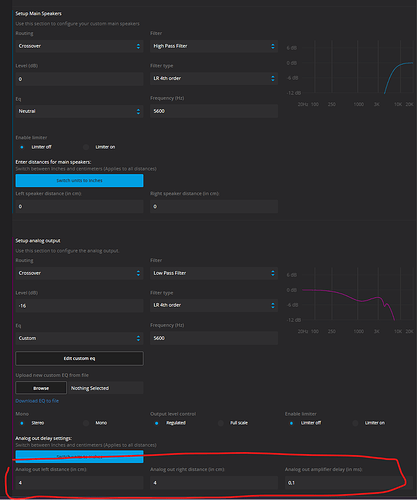Click Nothing Selected file field
Image resolution: width=417 pixels, height=500 pixels.
tap(106, 388)
